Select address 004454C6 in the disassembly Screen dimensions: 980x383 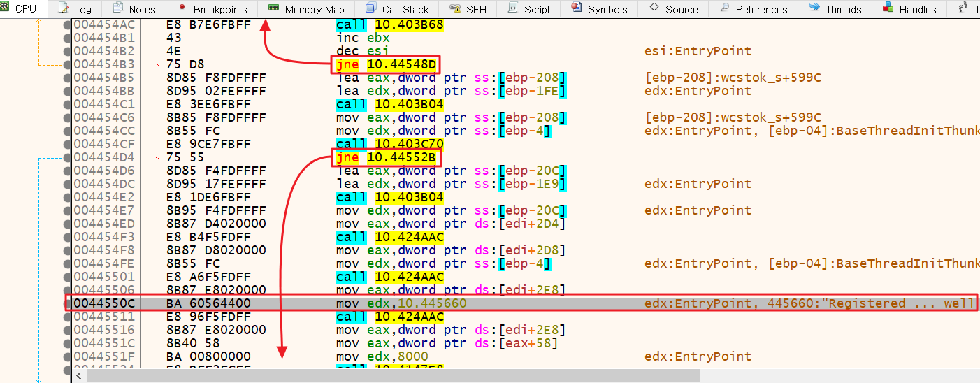[x=103, y=117]
